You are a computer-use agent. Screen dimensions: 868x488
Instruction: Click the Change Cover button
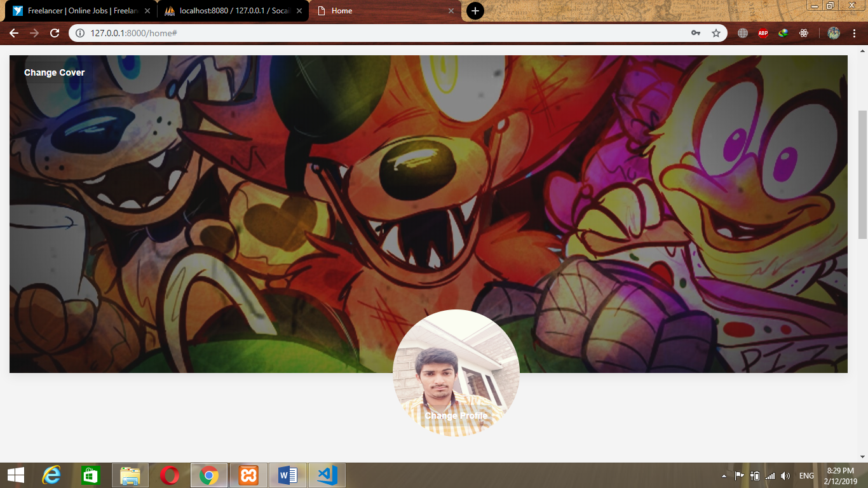[55, 72]
